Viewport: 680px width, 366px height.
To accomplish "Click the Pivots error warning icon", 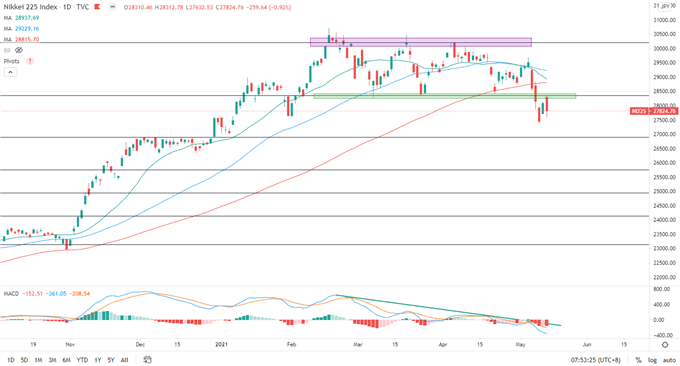I will pos(30,61).
